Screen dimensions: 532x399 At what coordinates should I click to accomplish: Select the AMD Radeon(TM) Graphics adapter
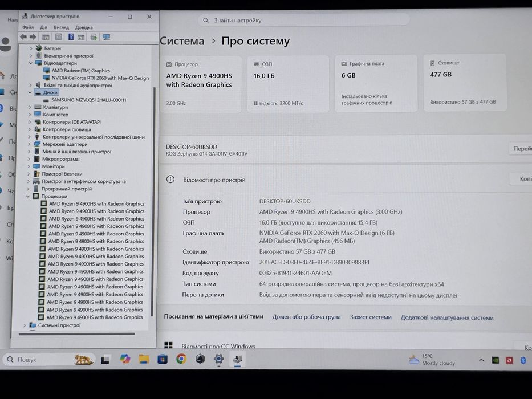pos(81,71)
